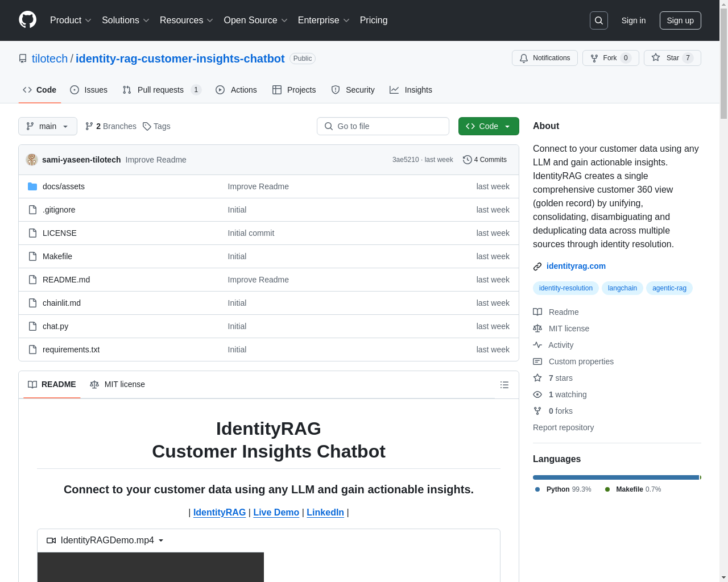The image size is (728, 582).
Task: Click the Activity pulse icon
Action: point(537,345)
